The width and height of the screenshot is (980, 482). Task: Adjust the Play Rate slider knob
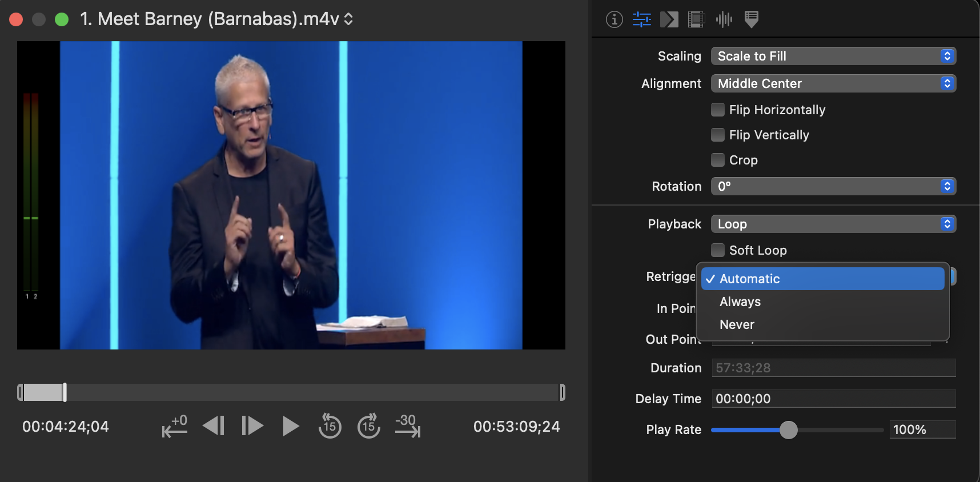point(788,429)
